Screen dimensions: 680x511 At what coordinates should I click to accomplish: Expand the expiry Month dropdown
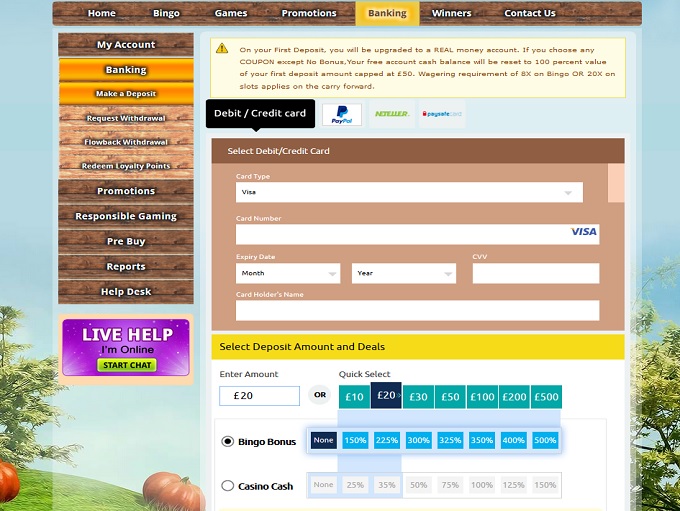(288, 273)
